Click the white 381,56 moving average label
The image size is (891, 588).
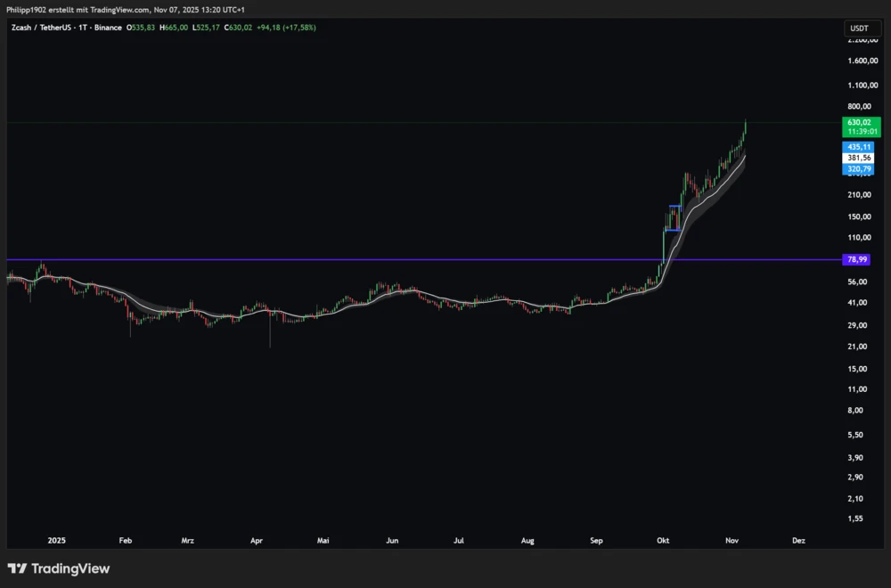click(858, 157)
